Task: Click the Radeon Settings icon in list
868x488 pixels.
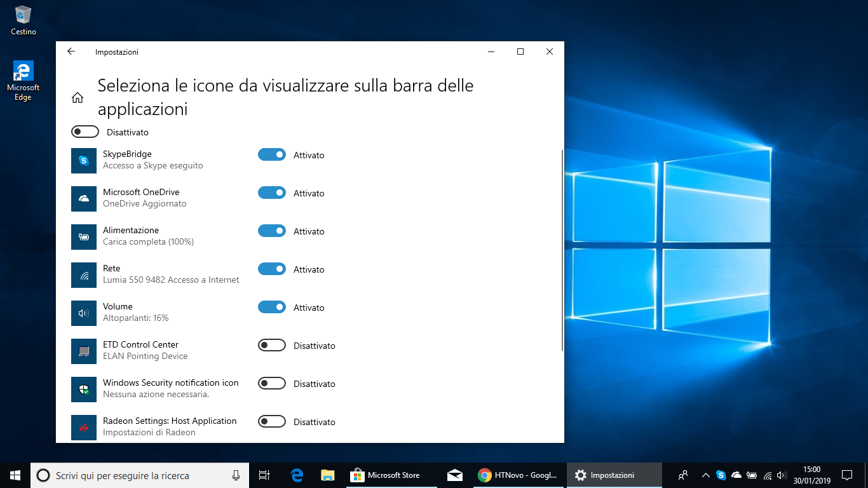Action: click(84, 428)
